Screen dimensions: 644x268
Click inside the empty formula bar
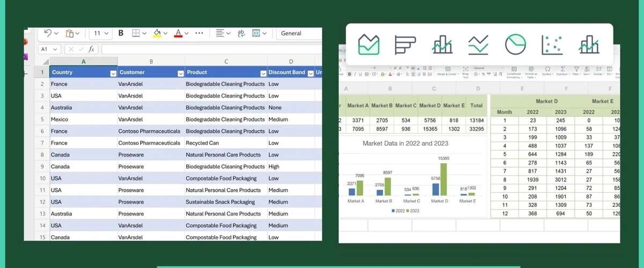coord(211,49)
